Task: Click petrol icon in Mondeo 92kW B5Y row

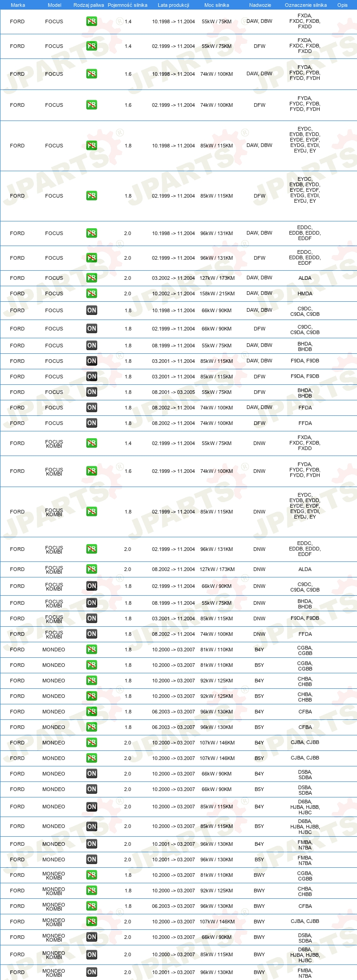Action: [x=92, y=696]
